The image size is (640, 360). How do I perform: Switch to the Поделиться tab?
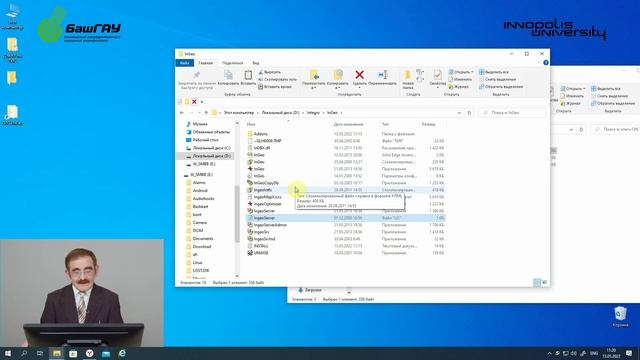pos(232,63)
